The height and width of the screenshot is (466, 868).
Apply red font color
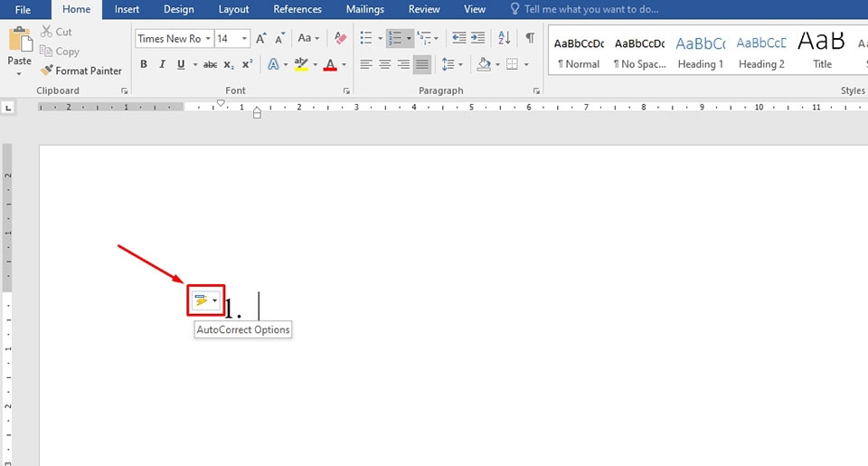pos(330,65)
